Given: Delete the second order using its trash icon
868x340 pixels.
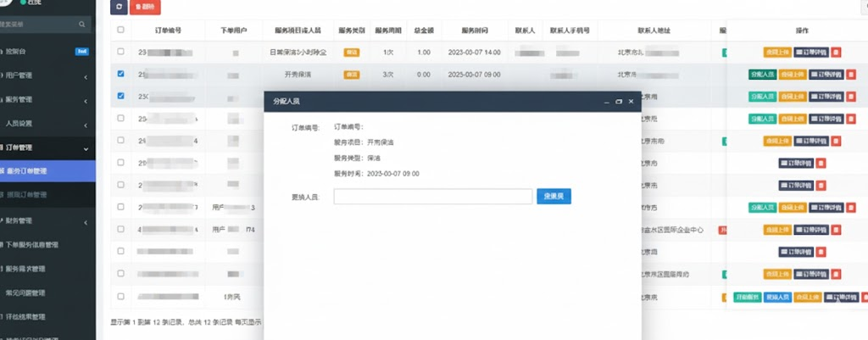Looking at the screenshot, I should 851,75.
